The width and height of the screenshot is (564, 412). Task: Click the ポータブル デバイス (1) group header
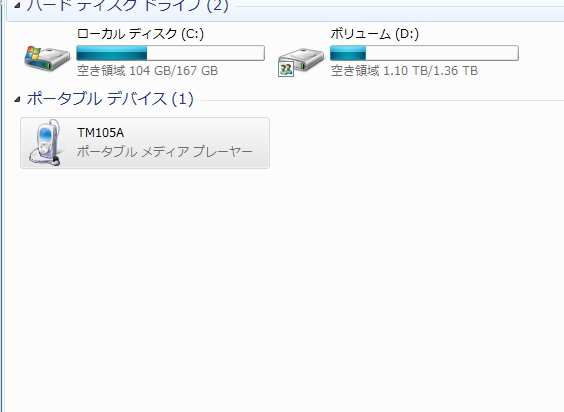point(110,99)
